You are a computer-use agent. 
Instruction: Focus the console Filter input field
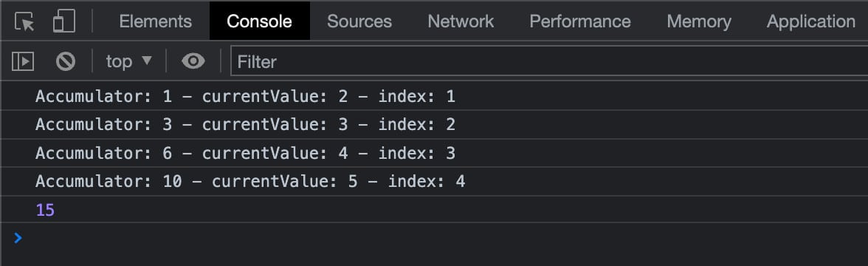(549, 61)
